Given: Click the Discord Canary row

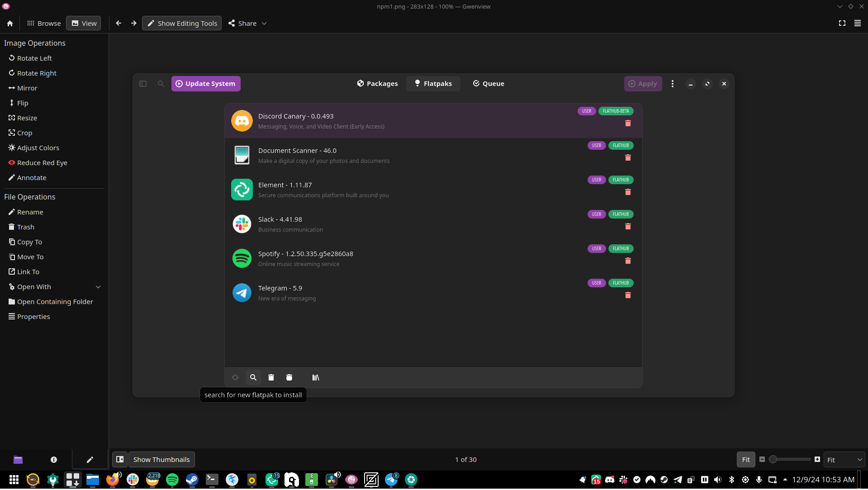Looking at the screenshot, I should click(x=433, y=121).
